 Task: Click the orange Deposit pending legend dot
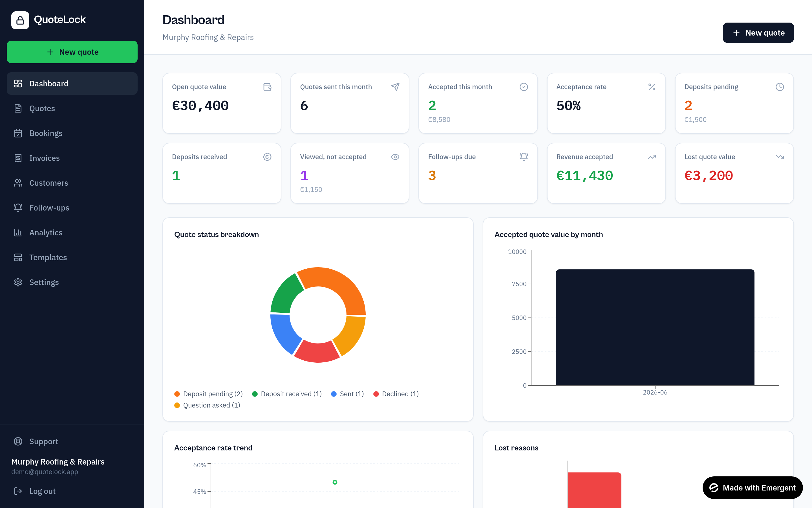177,394
